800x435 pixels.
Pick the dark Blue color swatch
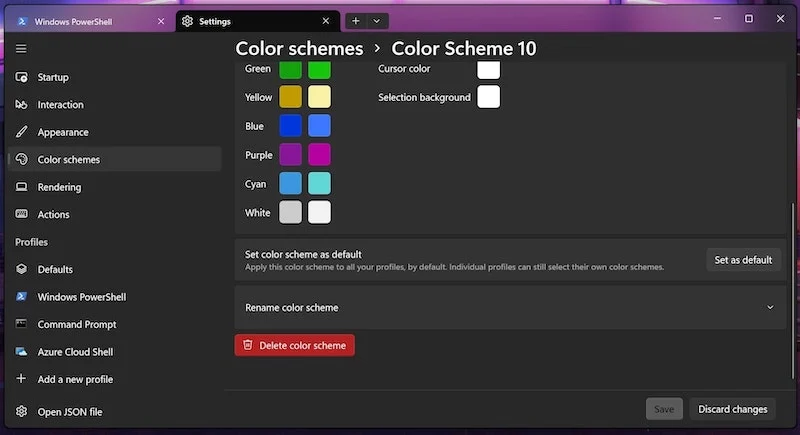pyautogui.click(x=290, y=126)
